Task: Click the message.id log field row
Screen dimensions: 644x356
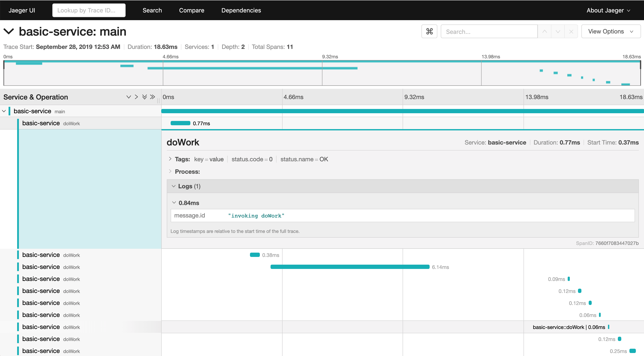Action: coord(403,215)
